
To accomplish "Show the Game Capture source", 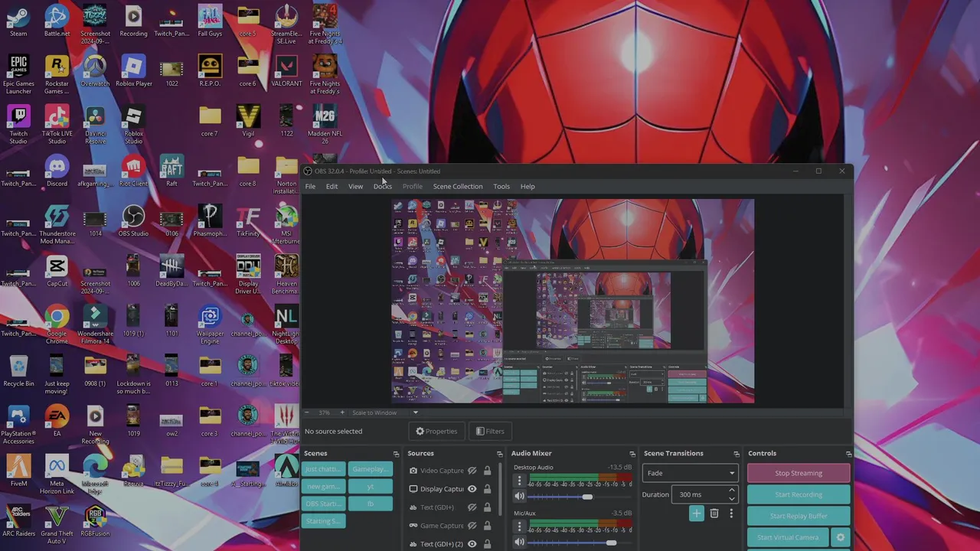I will [x=472, y=526].
